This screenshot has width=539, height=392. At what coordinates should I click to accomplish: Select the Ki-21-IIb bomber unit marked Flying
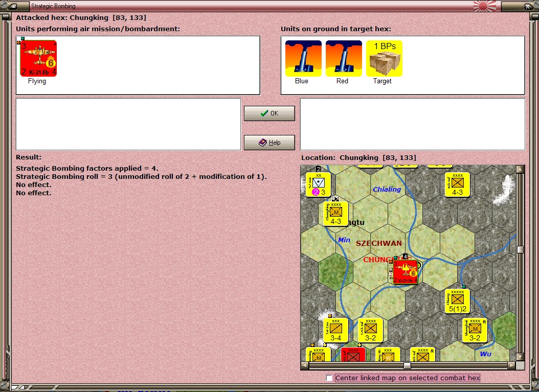[38, 58]
